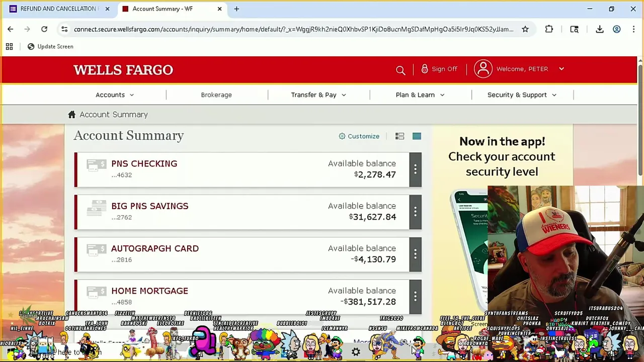Click the Update Screen bookmark

pos(50,46)
